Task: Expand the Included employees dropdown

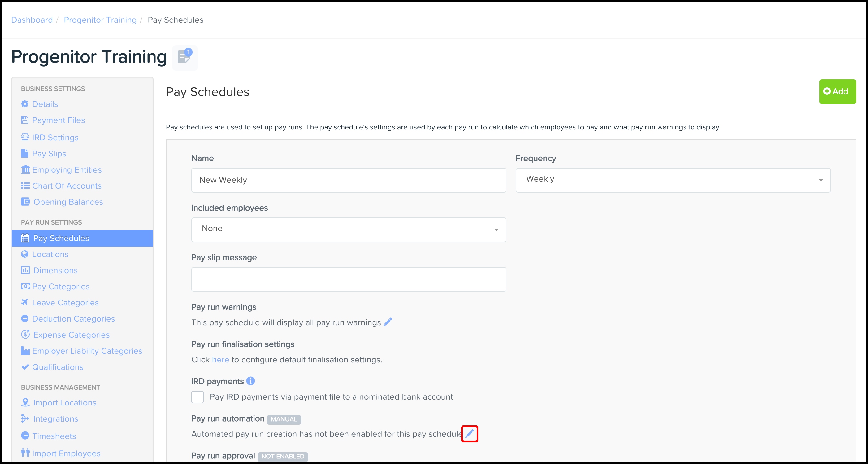Action: [x=349, y=229]
